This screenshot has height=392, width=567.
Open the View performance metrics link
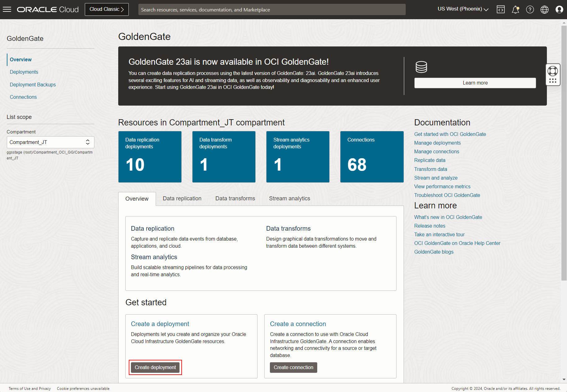[442, 186]
